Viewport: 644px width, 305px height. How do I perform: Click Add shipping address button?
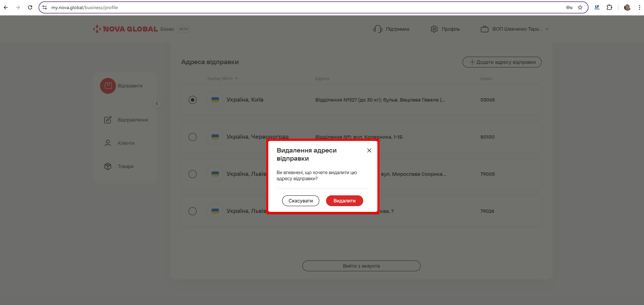502,62
